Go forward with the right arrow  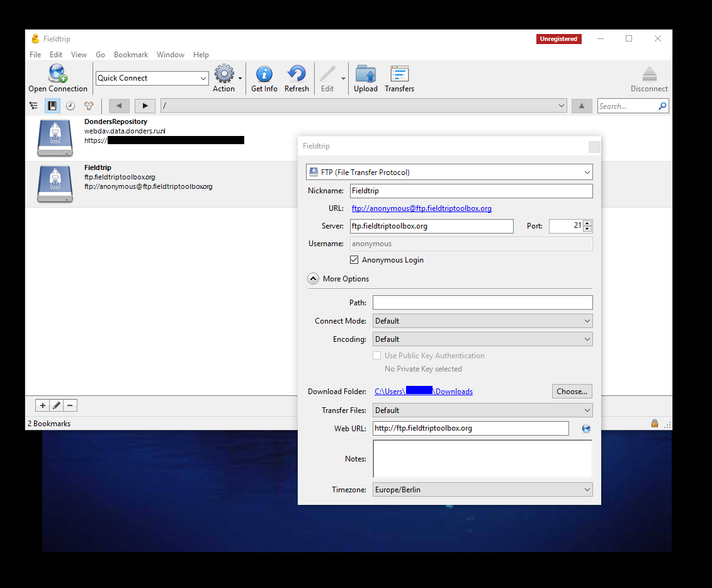click(145, 106)
